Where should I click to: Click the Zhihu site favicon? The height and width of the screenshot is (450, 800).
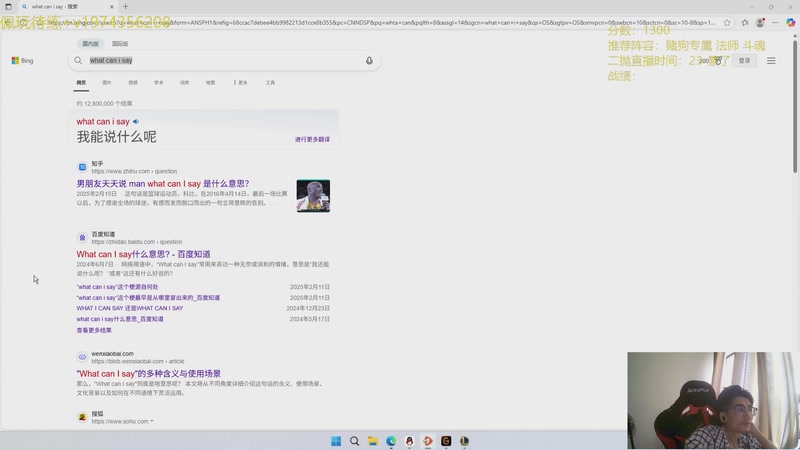[x=82, y=167]
